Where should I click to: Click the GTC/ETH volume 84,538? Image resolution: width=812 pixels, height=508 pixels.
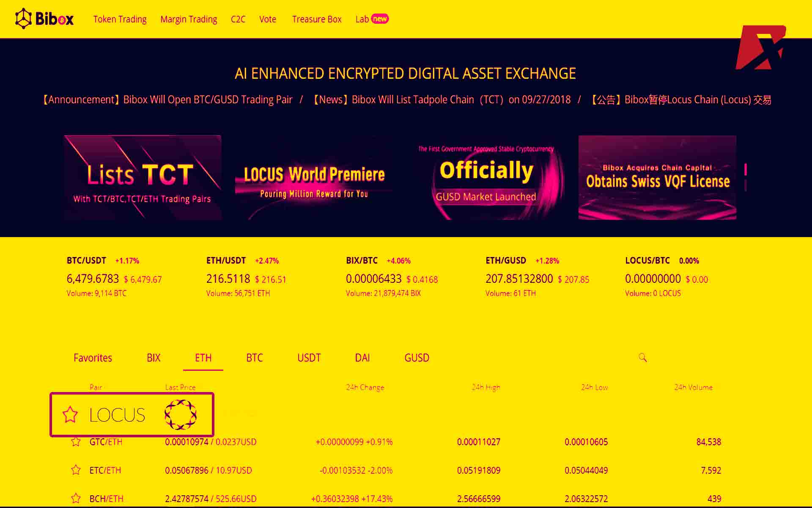(x=709, y=442)
